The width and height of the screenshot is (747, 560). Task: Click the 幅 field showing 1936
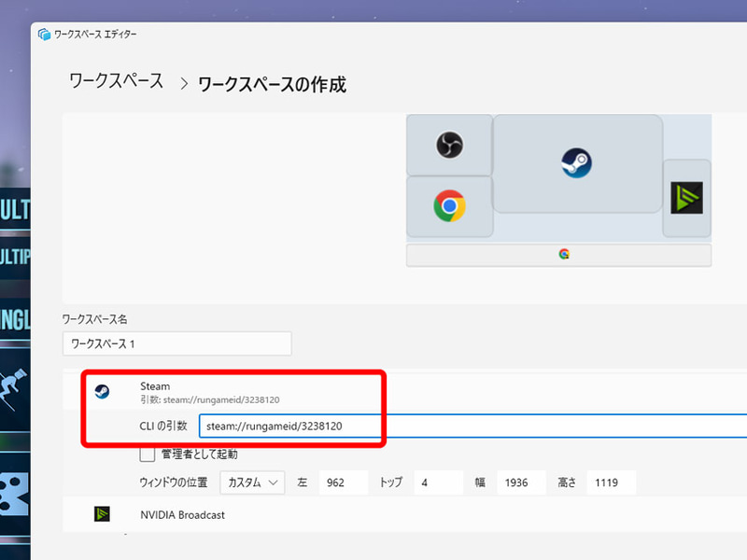tap(523, 483)
